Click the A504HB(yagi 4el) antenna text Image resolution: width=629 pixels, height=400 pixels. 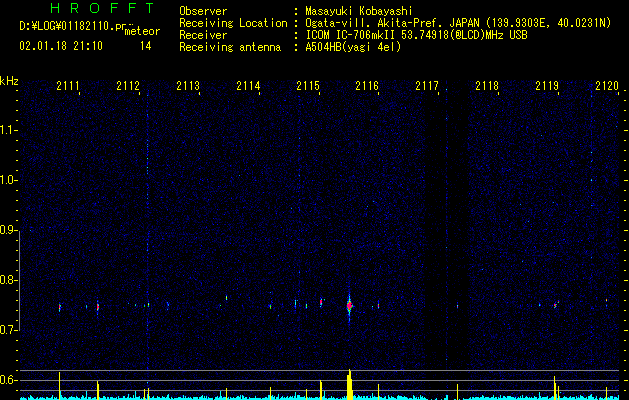(353, 47)
